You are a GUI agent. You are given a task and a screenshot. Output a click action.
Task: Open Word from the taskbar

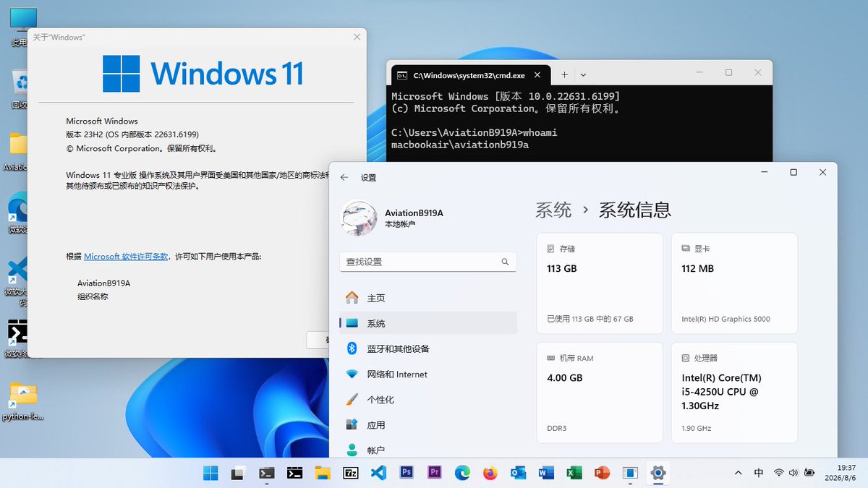(x=546, y=474)
